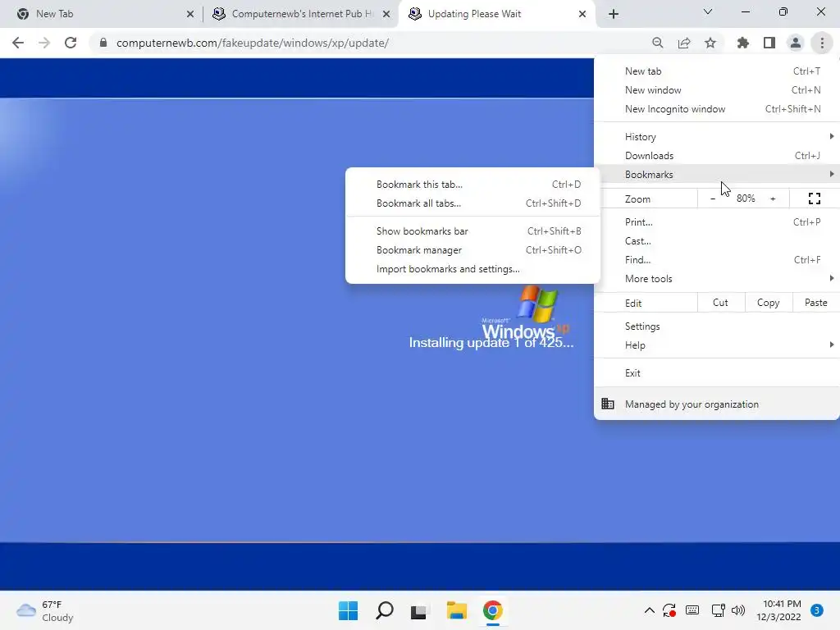Click the Copy button in Edit row

pyautogui.click(x=768, y=303)
